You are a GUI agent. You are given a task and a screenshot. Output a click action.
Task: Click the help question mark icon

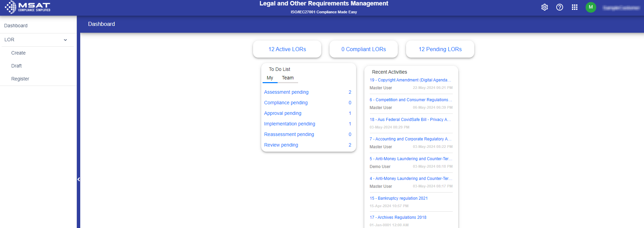click(560, 7)
